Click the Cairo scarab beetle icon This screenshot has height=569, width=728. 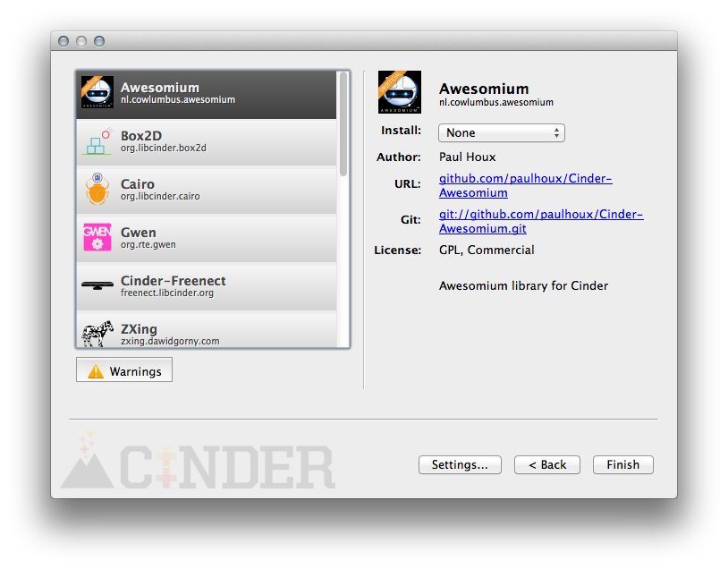(x=97, y=189)
